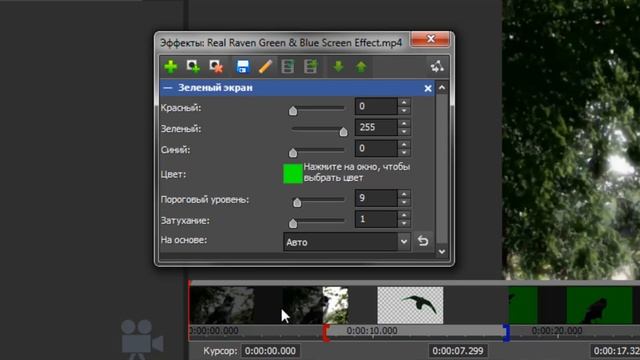Increase Пороговый уровень with up arrow
The height and width of the screenshot is (360, 640).
coord(404,194)
